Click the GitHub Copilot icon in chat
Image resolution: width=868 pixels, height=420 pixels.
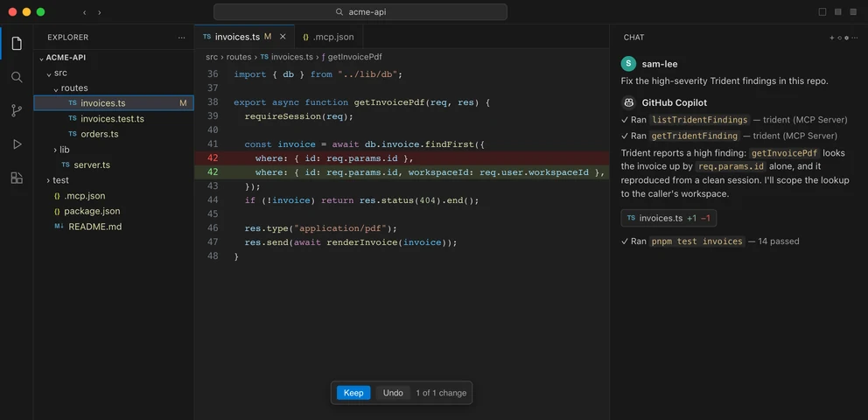[x=628, y=102]
